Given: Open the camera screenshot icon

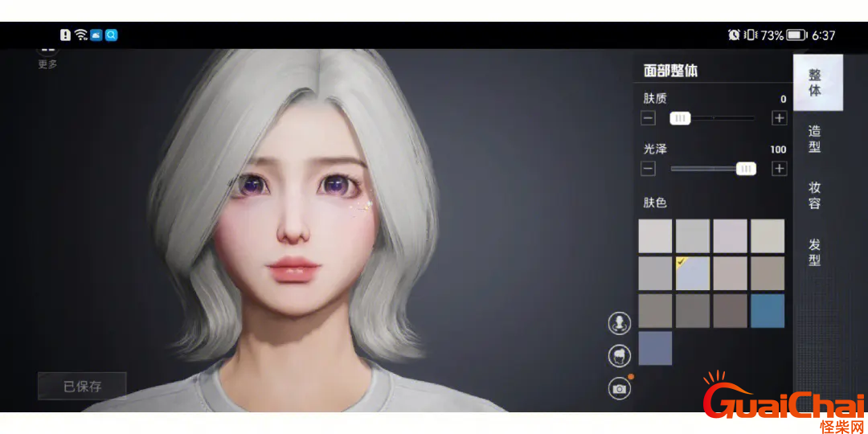Looking at the screenshot, I should (619, 389).
